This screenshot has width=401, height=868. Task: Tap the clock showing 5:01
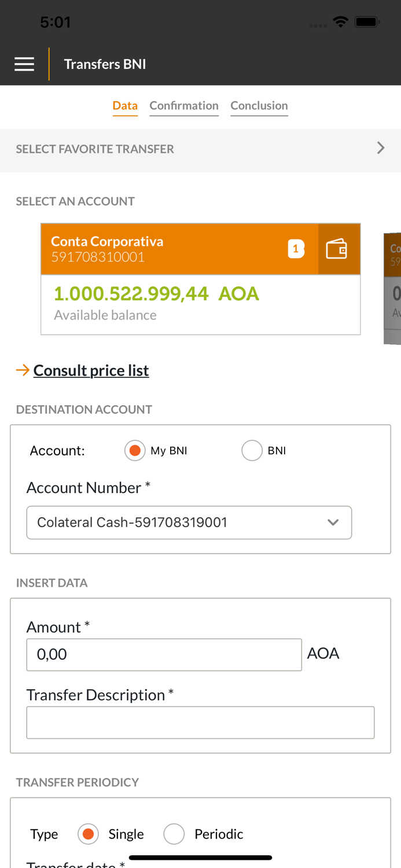point(55,22)
